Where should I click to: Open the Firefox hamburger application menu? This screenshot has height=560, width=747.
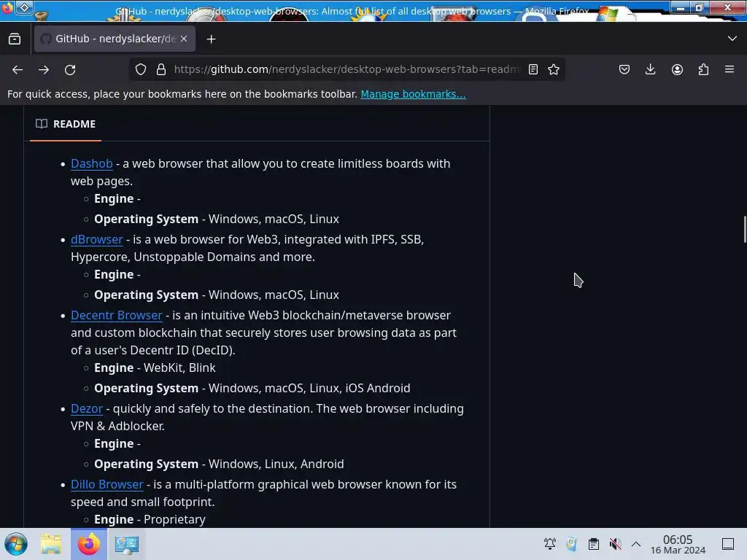(x=729, y=69)
